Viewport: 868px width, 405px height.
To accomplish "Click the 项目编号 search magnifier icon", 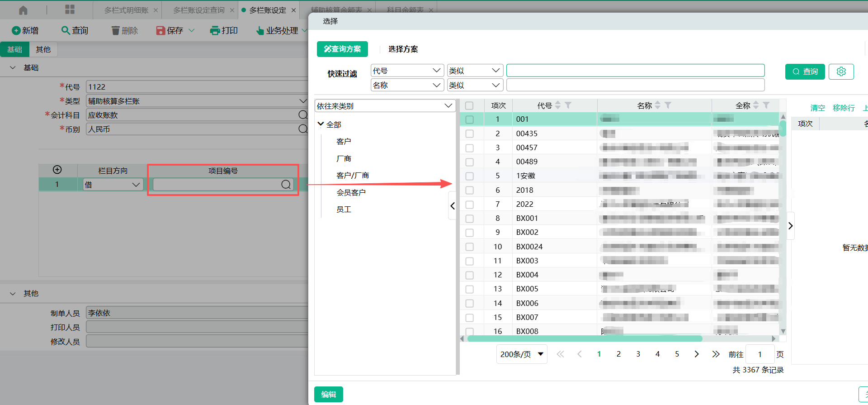I will pyautogui.click(x=286, y=185).
